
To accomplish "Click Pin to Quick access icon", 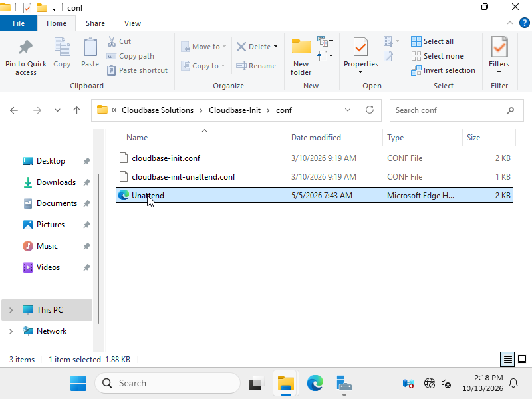I will [26, 47].
